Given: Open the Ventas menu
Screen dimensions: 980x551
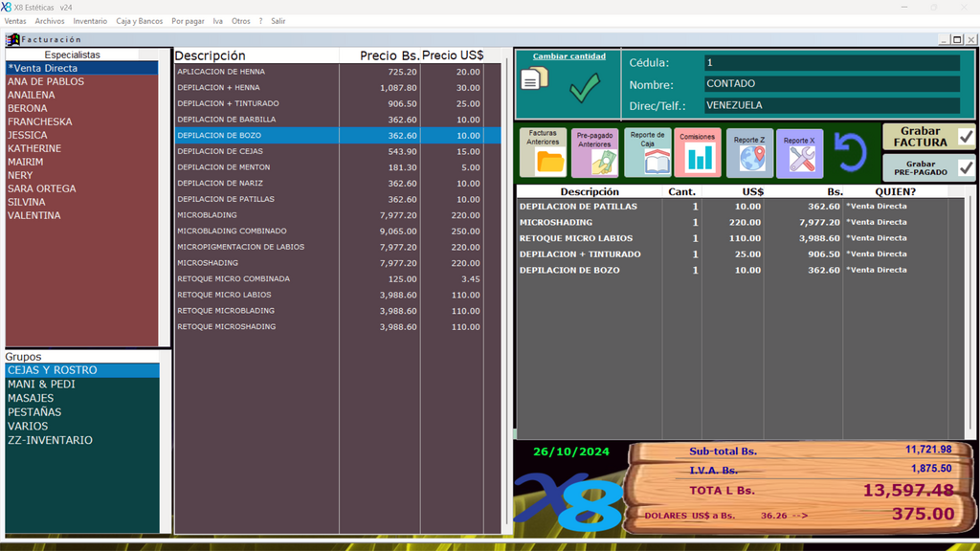Looking at the screenshot, I should click(15, 21).
